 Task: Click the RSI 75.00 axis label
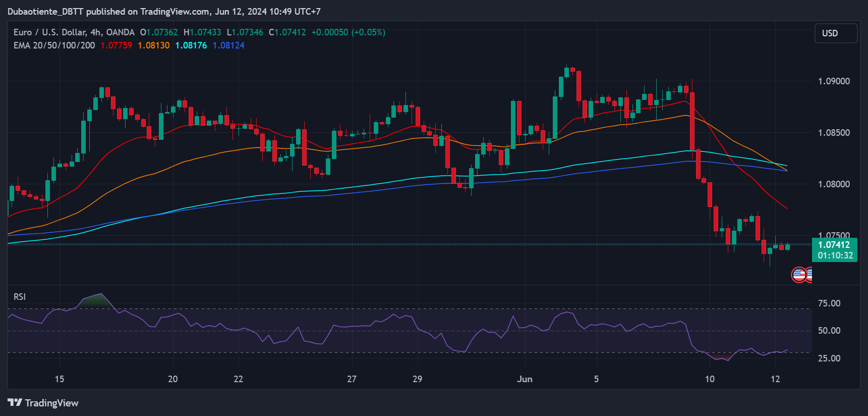tap(829, 303)
